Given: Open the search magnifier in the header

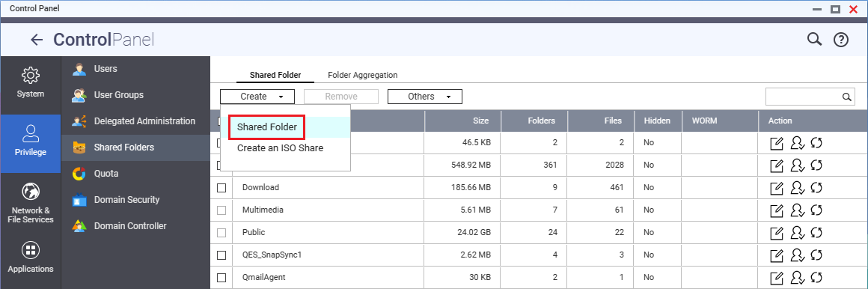Looking at the screenshot, I should (x=814, y=40).
